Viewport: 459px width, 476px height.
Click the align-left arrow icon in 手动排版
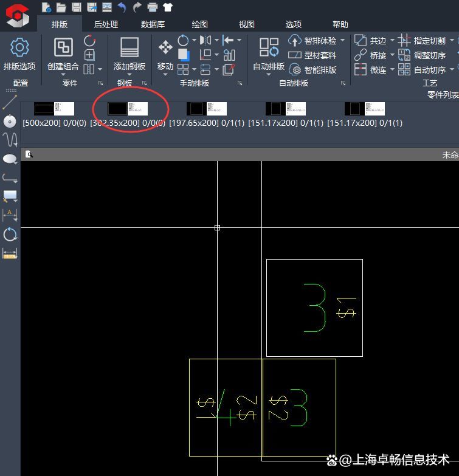point(228,40)
